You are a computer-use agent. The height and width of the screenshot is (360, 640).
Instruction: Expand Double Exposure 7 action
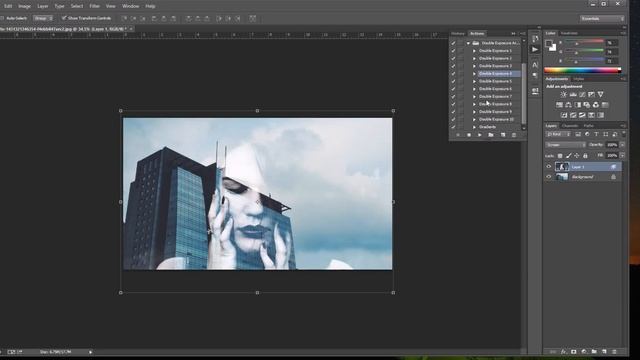click(474, 96)
